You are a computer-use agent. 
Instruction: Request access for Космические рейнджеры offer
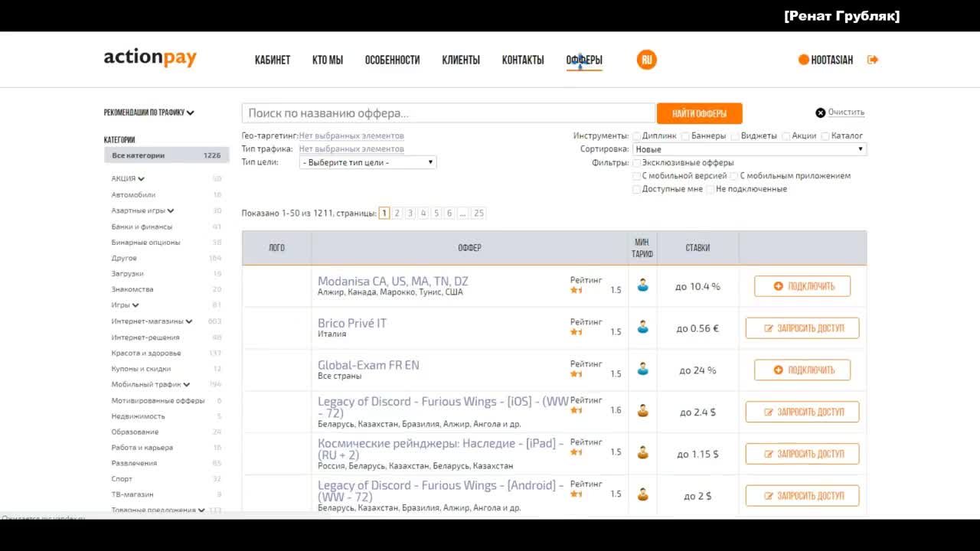coord(802,454)
